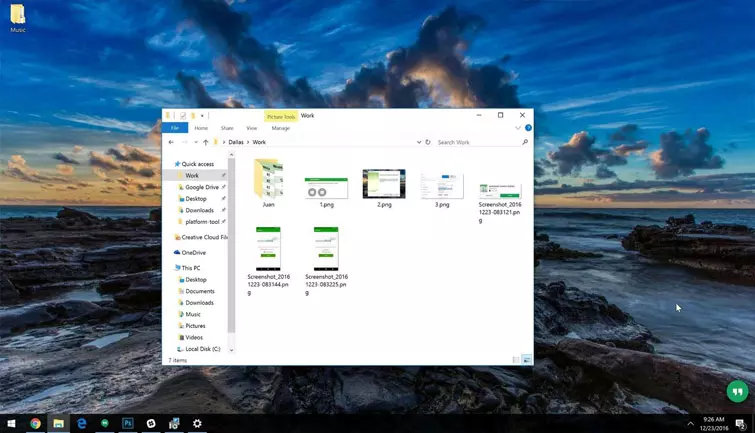Switch to the Manage ribbon tab
This screenshot has width=755, height=433.
point(281,128)
